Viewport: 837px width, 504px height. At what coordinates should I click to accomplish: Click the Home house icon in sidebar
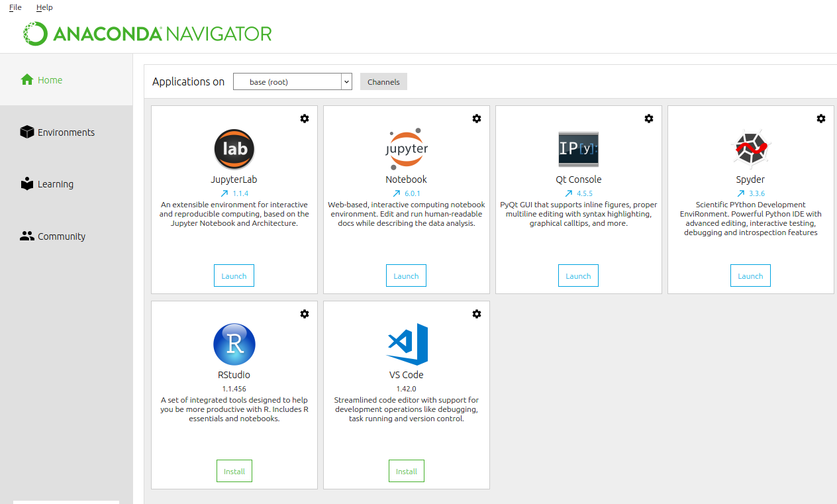(x=27, y=79)
